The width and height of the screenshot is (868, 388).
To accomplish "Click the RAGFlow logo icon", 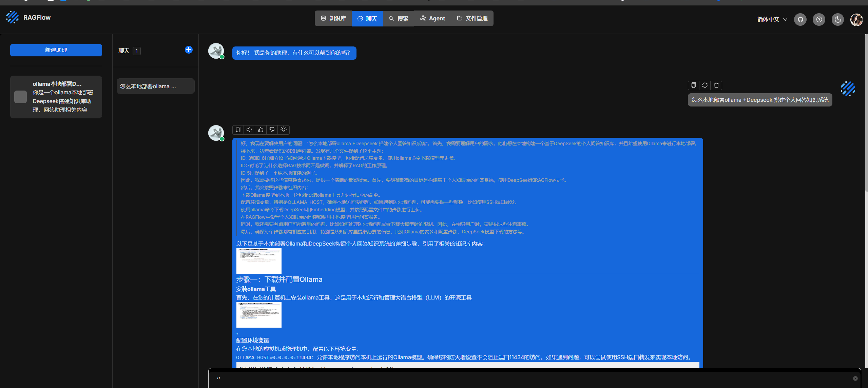I will tap(13, 17).
